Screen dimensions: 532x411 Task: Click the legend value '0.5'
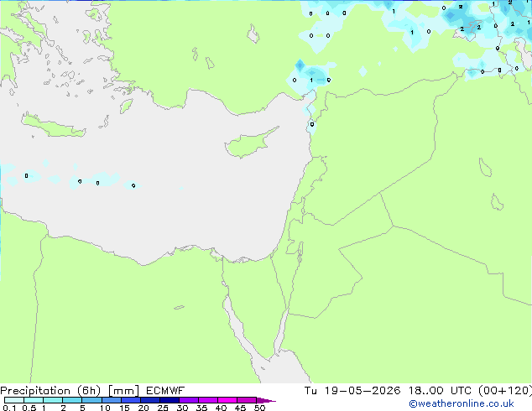(x=29, y=408)
